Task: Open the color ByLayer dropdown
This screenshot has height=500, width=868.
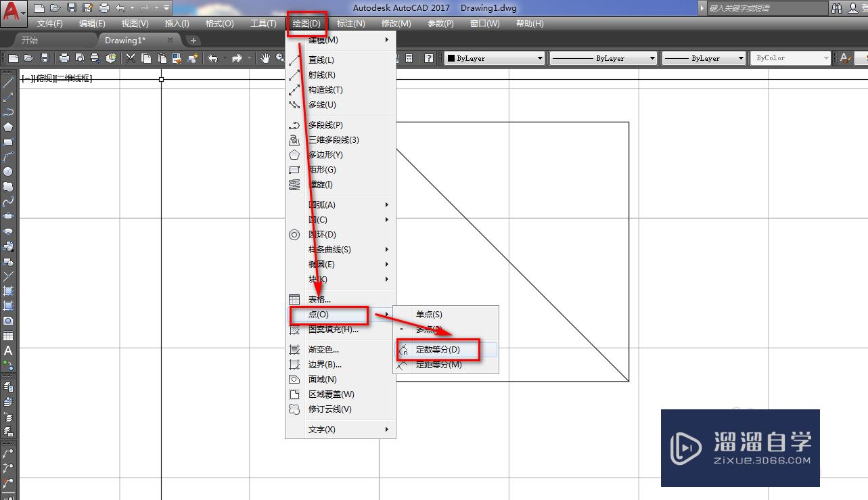Action: tap(495, 58)
